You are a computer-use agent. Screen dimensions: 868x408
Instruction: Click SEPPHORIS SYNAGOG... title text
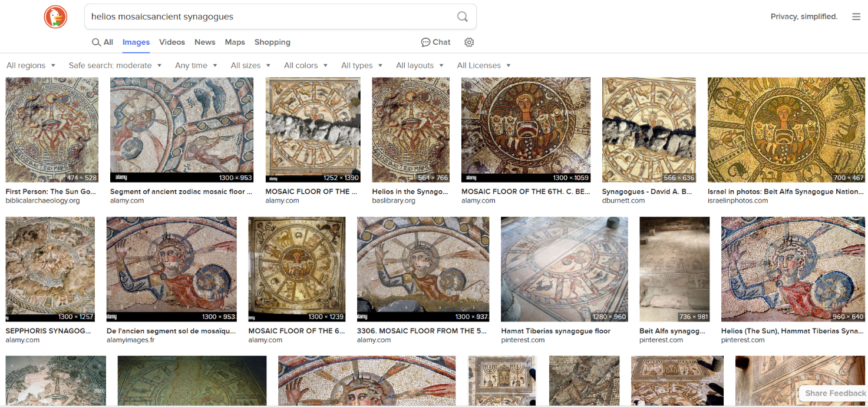tap(48, 331)
